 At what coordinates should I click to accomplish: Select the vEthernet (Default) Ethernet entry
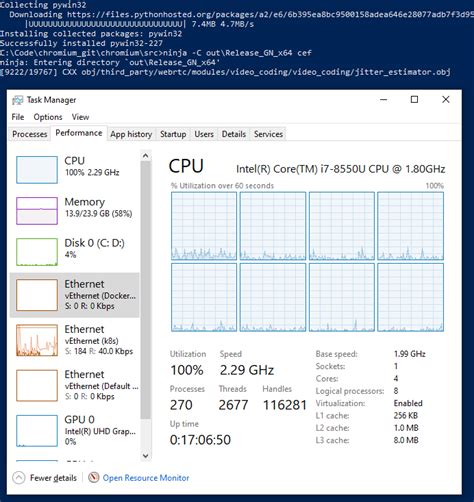pos(75,385)
